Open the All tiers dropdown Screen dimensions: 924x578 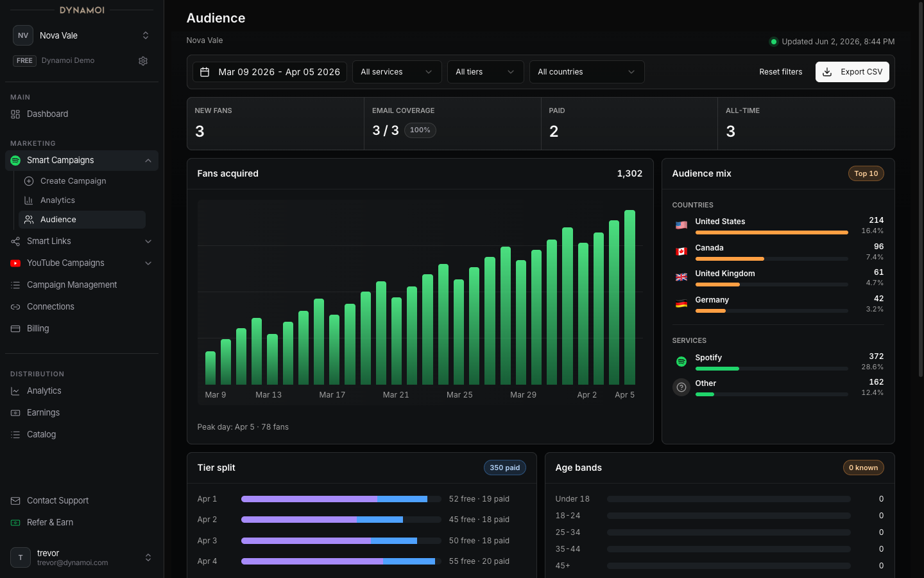coord(486,72)
